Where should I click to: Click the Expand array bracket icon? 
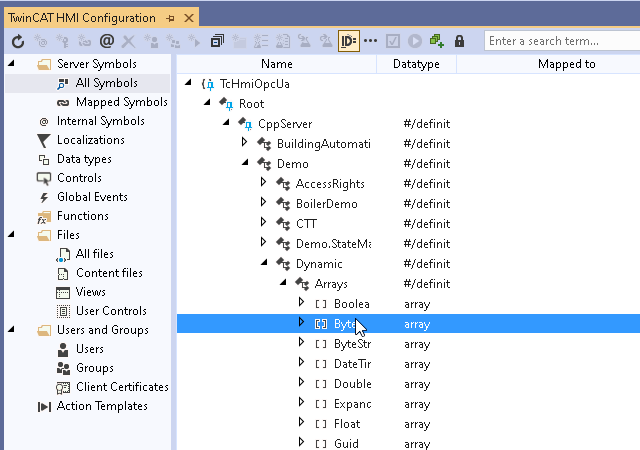(x=321, y=404)
